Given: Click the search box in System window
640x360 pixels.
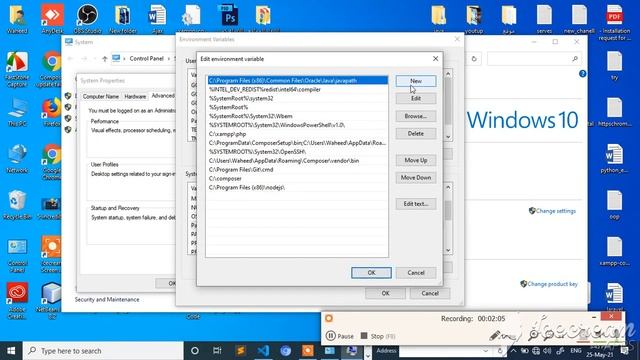Looking at the screenshot, I should pos(533,59).
